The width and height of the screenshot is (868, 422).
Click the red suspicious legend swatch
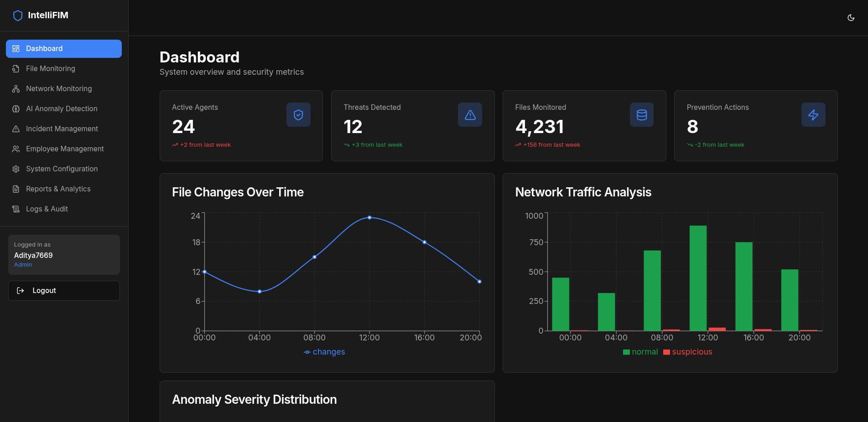click(x=666, y=352)
